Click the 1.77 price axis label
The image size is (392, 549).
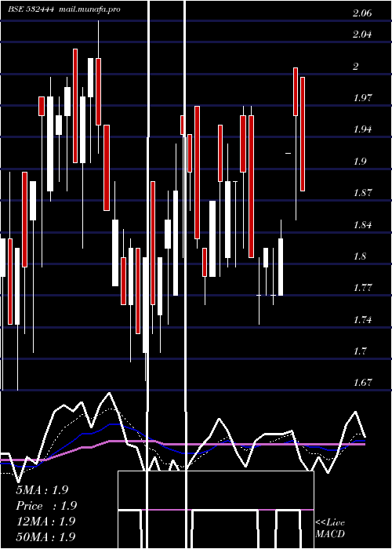click(362, 288)
